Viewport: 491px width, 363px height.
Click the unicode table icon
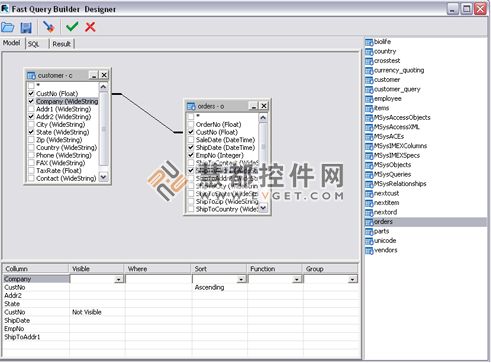click(369, 241)
